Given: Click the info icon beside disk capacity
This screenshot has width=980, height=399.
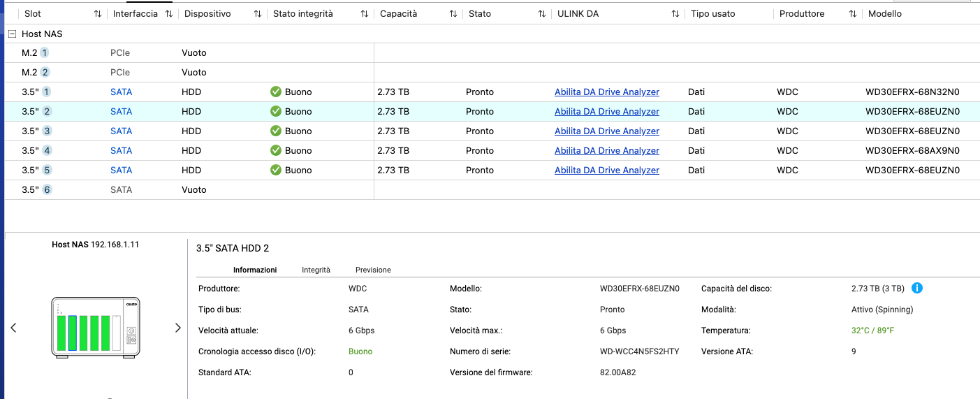Looking at the screenshot, I should coord(917,288).
